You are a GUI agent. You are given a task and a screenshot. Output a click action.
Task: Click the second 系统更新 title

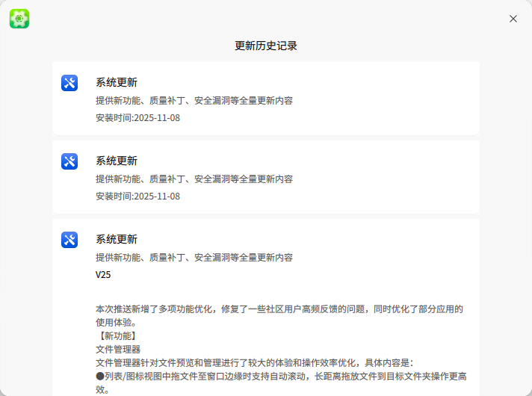pos(117,161)
